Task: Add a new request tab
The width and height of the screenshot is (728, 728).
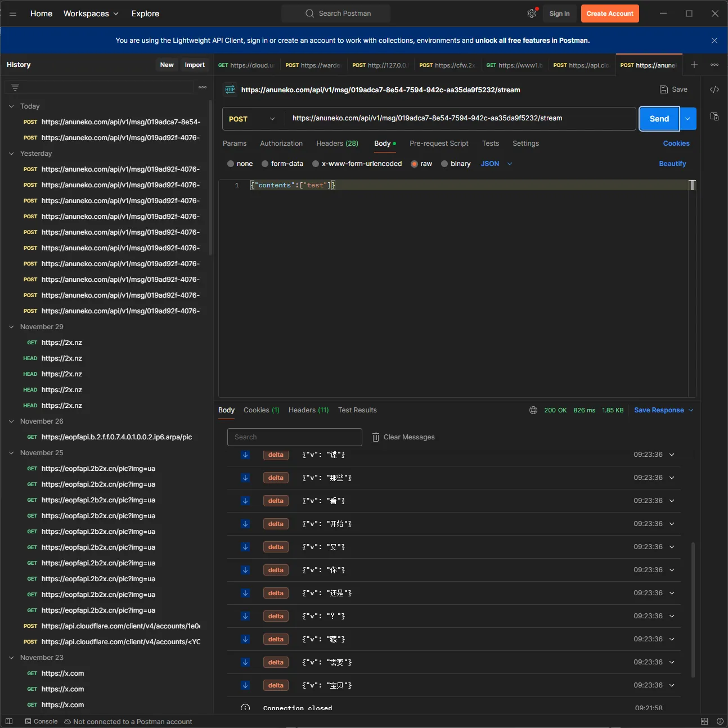Action: [x=694, y=65]
